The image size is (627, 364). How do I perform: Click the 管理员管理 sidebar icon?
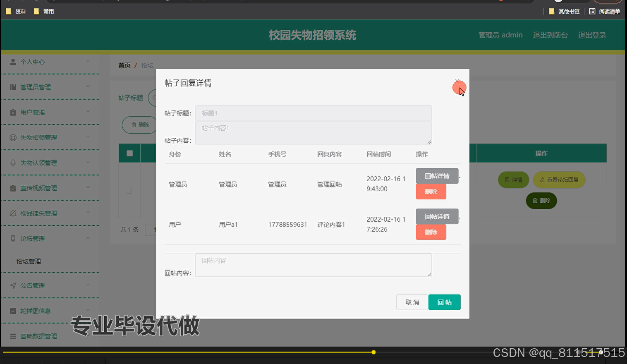tap(13, 87)
